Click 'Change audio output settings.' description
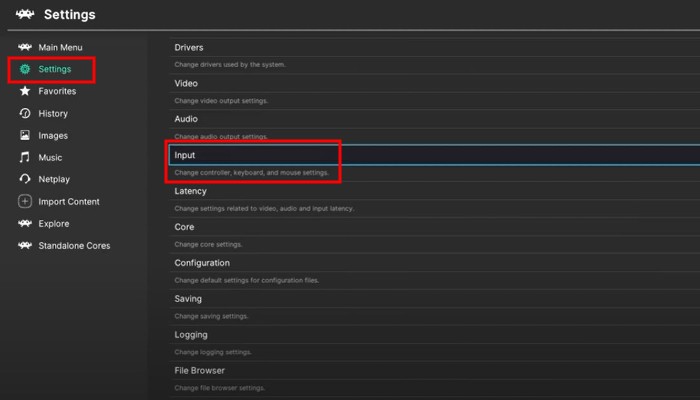700x400 pixels. [221, 137]
